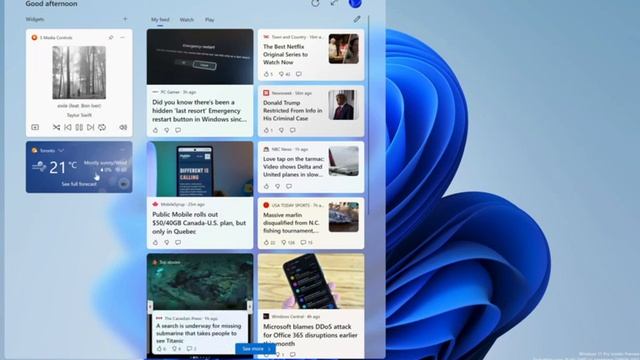Switch to the Watch tab
Screen dimensions: 640x360
[187, 20]
